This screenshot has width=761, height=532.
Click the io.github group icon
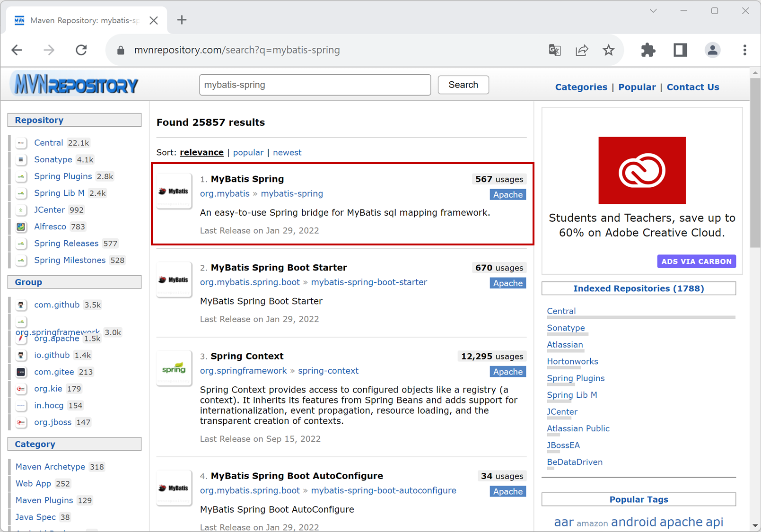(x=21, y=355)
